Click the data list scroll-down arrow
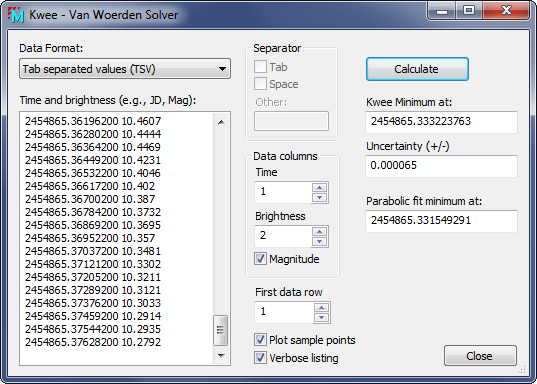The height and width of the screenshot is (384, 537). click(221, 356)
